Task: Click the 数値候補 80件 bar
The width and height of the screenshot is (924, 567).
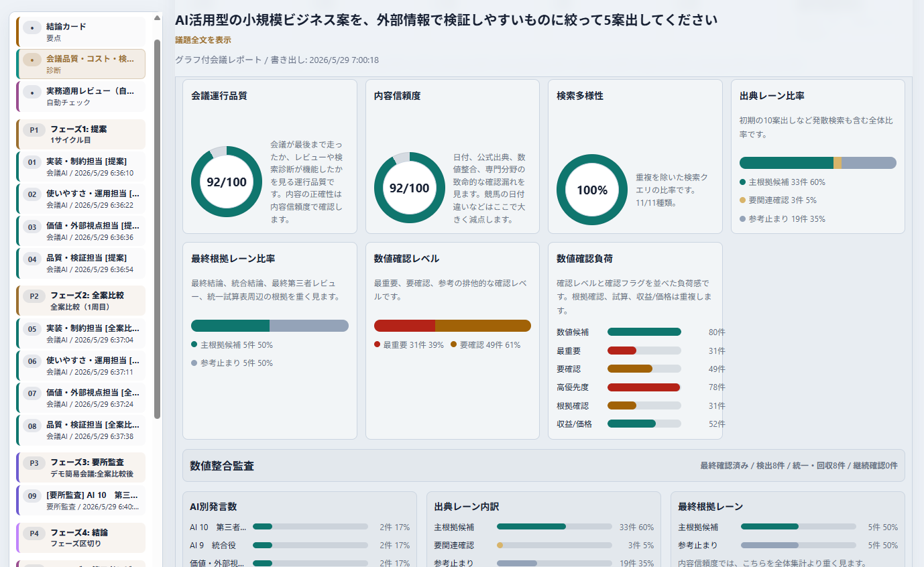Action: (x=644, y=332)
